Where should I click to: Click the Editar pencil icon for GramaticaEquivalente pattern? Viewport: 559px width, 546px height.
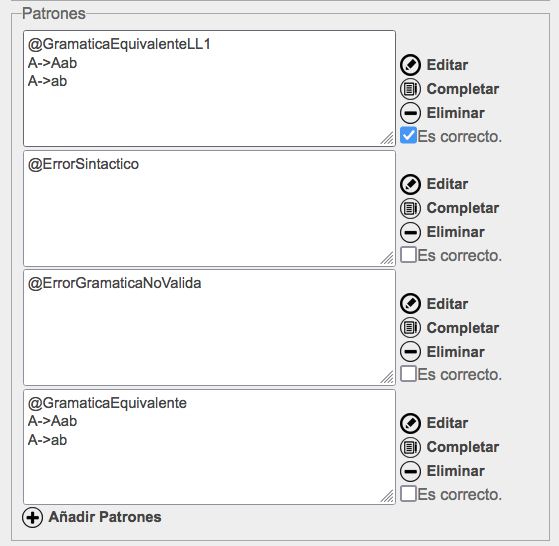(x=410, y=423)
